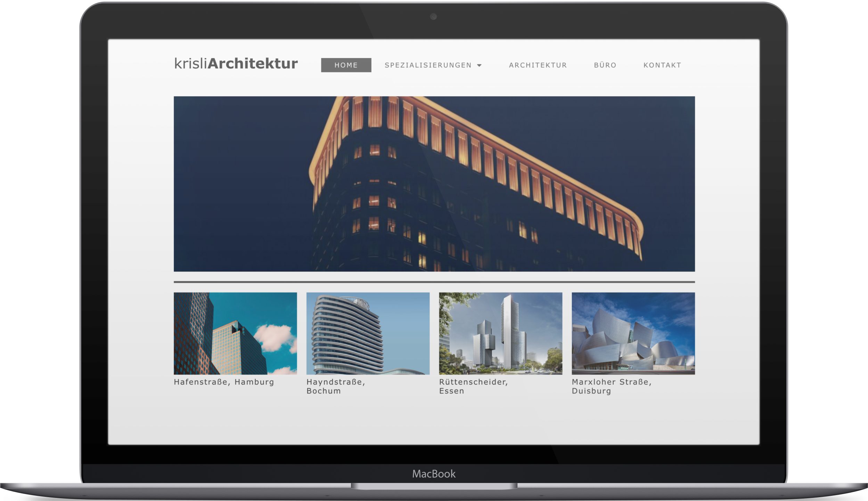The image size is (868, 501).
Task: Go to the ARCHITEKTUR page
Action: pos(538,65)
